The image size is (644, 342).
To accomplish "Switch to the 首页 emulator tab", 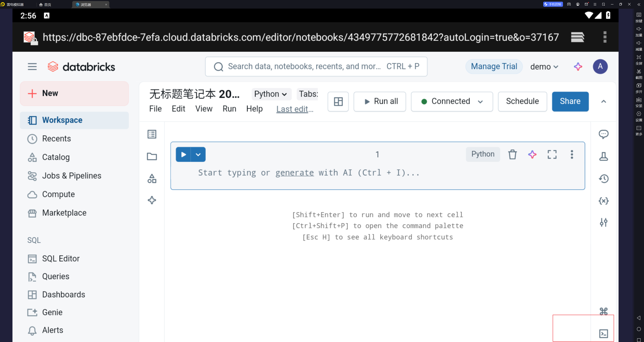I will 45,5.
